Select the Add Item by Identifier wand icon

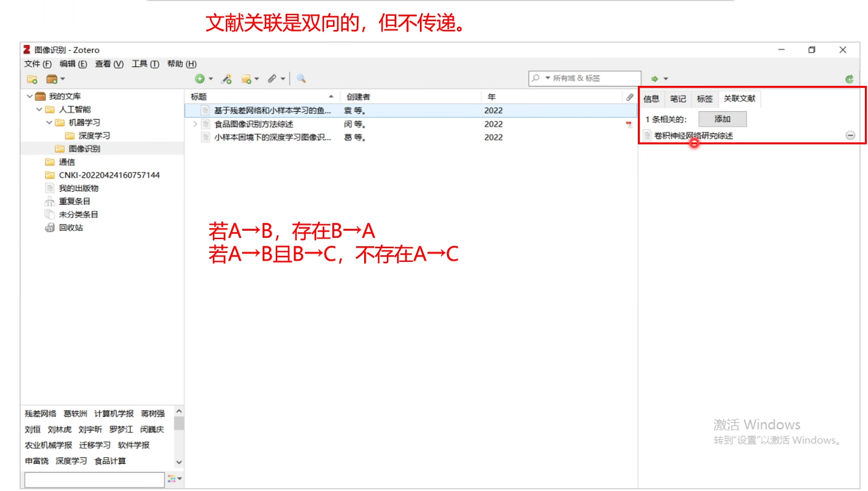(226, 79)
